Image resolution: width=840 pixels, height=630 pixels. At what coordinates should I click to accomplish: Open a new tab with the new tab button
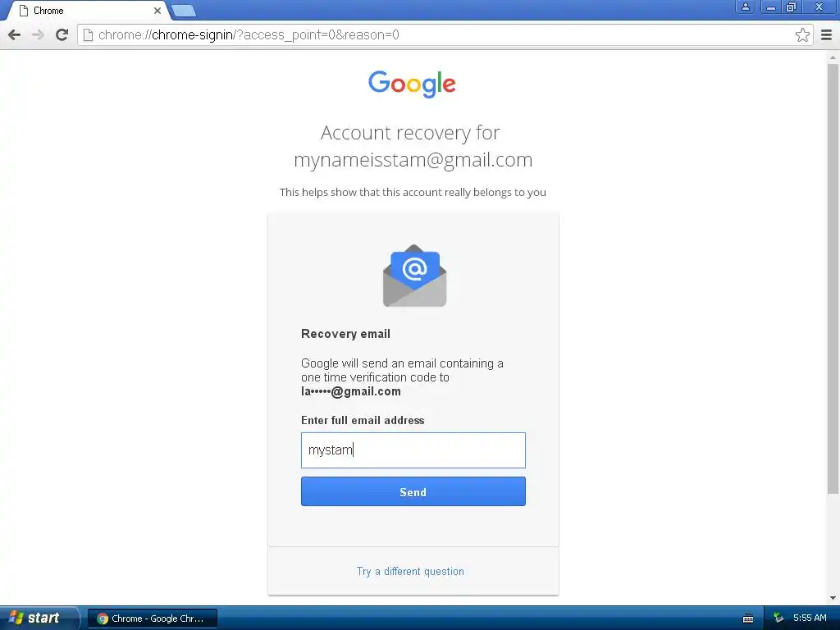(184, 10)
